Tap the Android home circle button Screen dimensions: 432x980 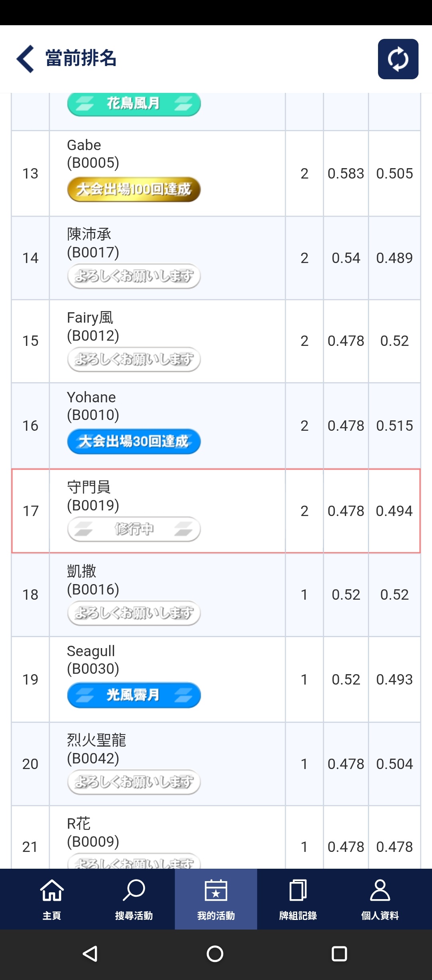click(x=215, y=954)
